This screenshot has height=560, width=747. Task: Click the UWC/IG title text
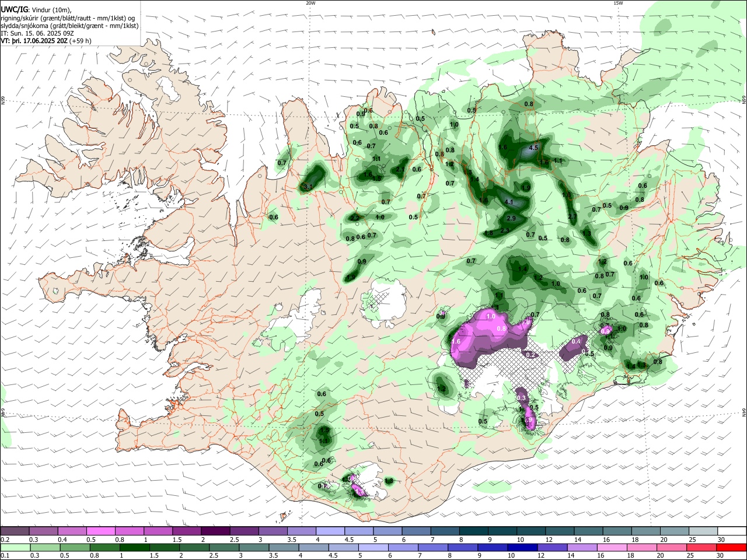tap(14, 9)
